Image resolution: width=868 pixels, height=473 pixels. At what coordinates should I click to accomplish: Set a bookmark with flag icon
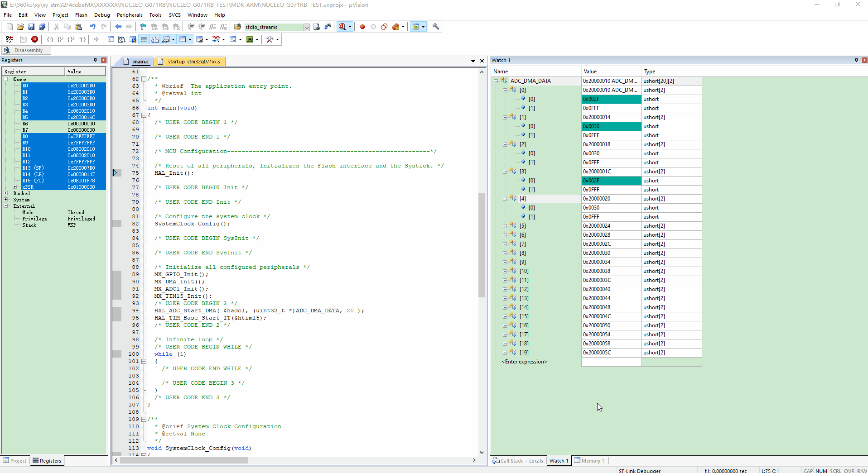coord(143,27)
